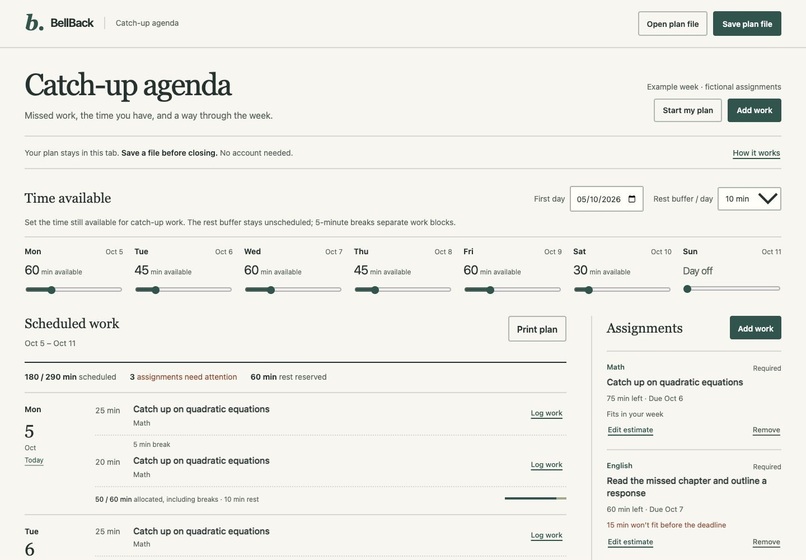Click the Monday allocation progress bar

(x=535, y=498)
